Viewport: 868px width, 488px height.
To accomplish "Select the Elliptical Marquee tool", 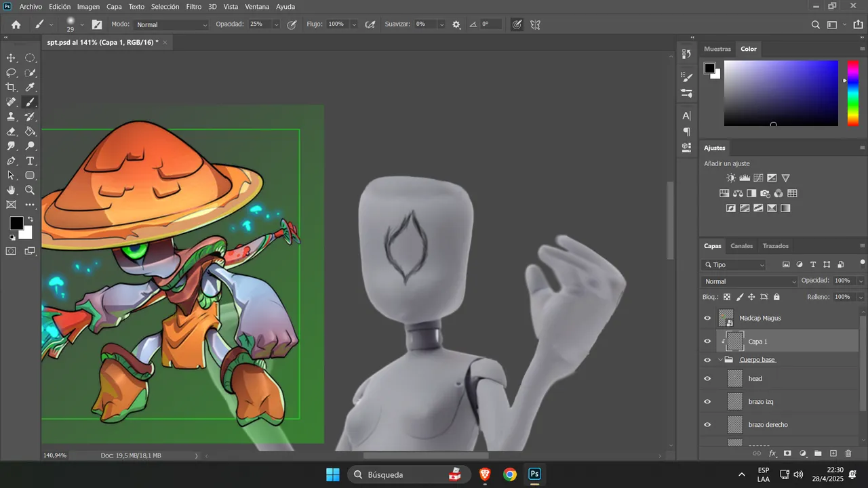I will click(x=31, y=58).
